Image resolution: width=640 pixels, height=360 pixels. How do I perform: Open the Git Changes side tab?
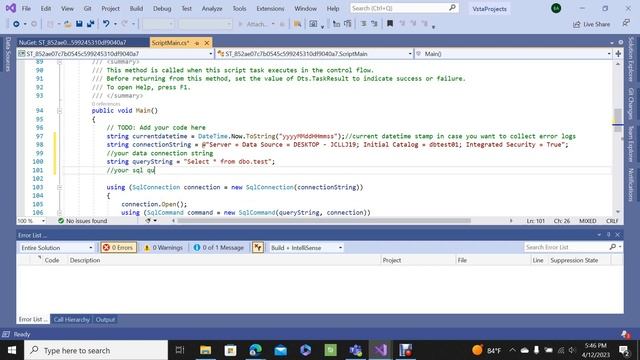coord(631,104)
